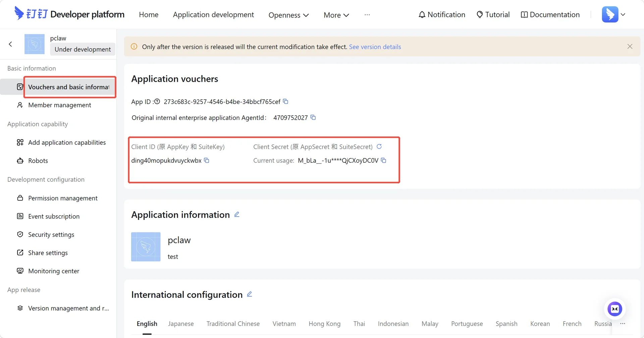Click the Event subscription icon
The height and width of the screenshot is (338, 644).
pos(20,216)
